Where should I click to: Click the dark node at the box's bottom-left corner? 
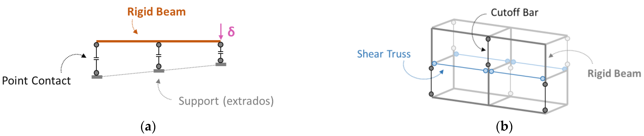(431, 94)
